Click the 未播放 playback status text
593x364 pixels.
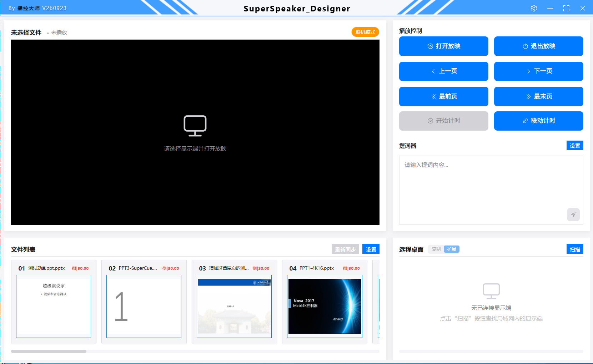point(59,32)
